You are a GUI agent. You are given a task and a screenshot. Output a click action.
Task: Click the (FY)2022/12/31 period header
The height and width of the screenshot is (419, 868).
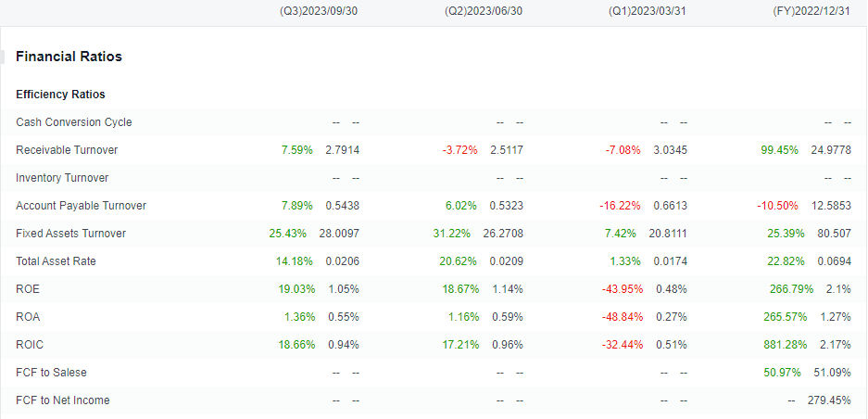click(x=811, y=12)
